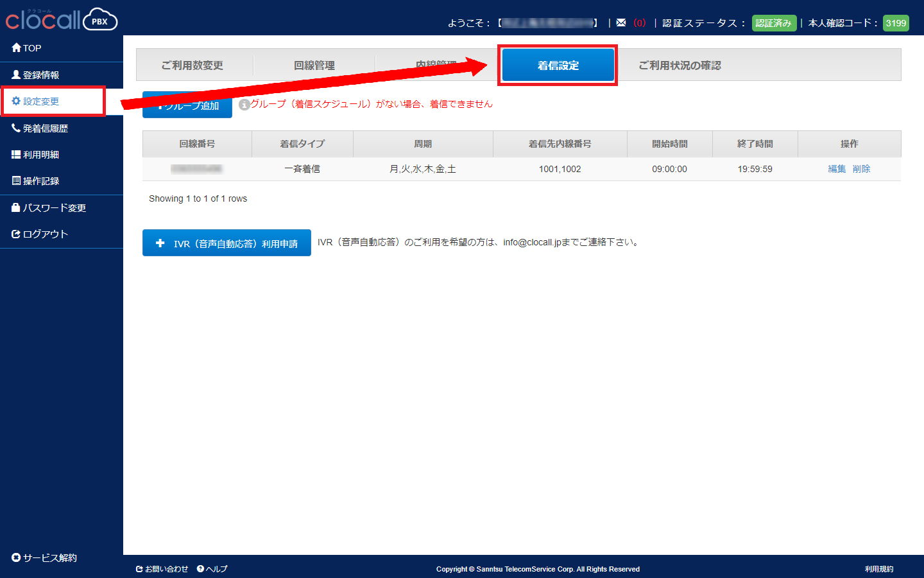Click the グループがない場合 red warning text
This screenshot has width=924, height=578.
click(372, 104)
